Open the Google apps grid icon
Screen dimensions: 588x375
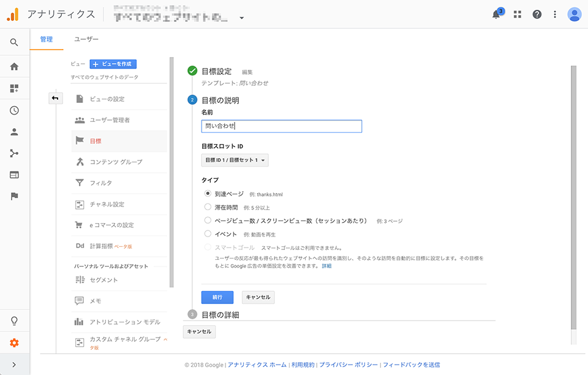coord(518,14)
